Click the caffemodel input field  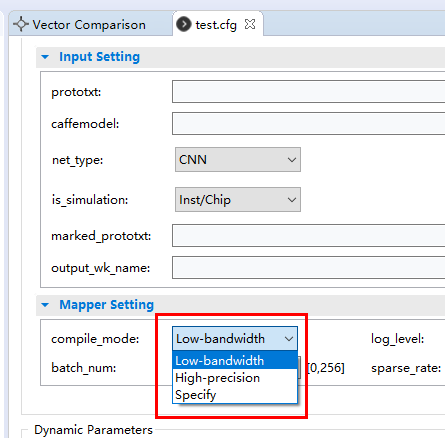click(x=308, y=124)
